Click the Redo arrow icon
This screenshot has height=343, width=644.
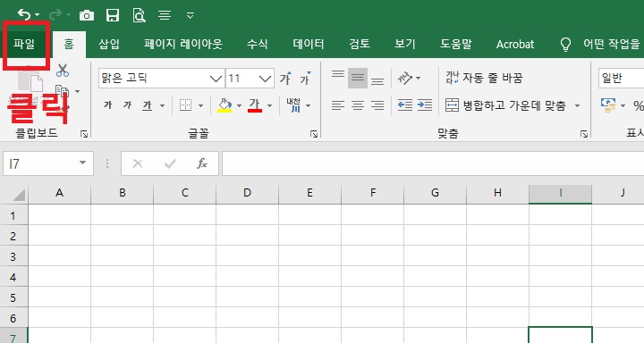pos(55,15)
